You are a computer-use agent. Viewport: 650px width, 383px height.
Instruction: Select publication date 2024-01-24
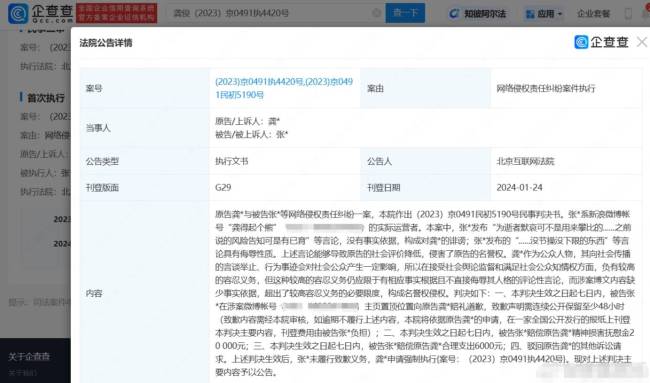[519, 187]
